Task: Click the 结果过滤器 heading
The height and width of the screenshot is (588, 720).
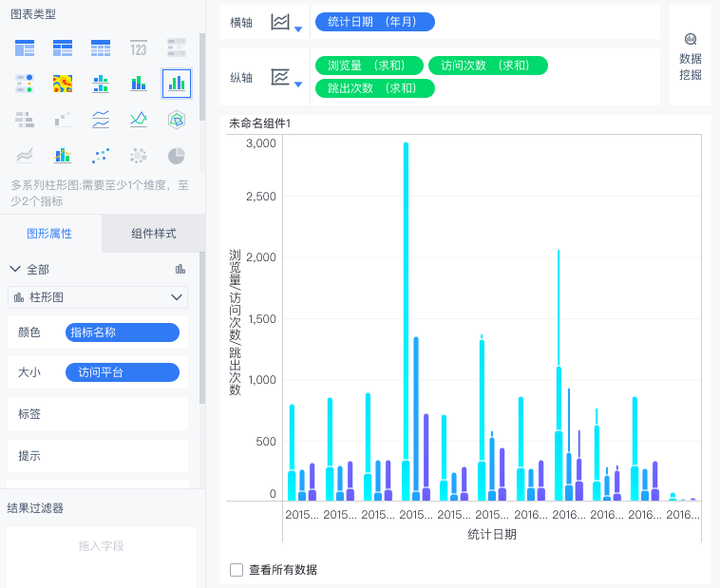Action: pyautogui.click(x=35, y=508)
